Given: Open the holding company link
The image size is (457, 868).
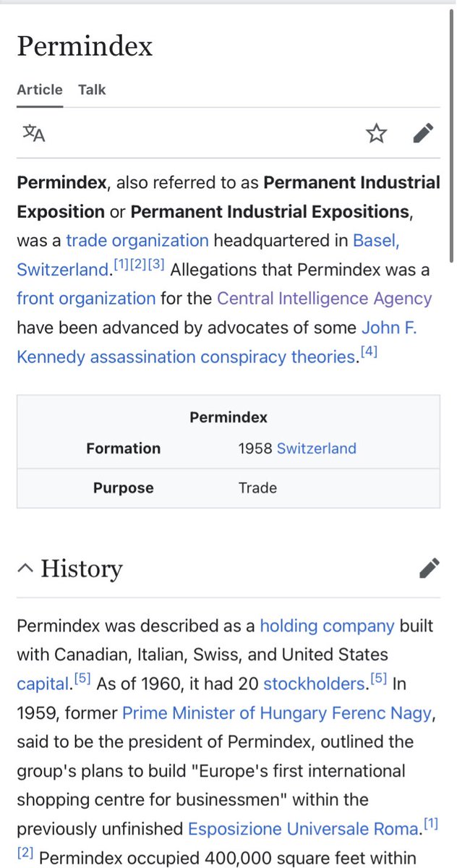Looking at the screenshot, I should [x=327, y=626].
